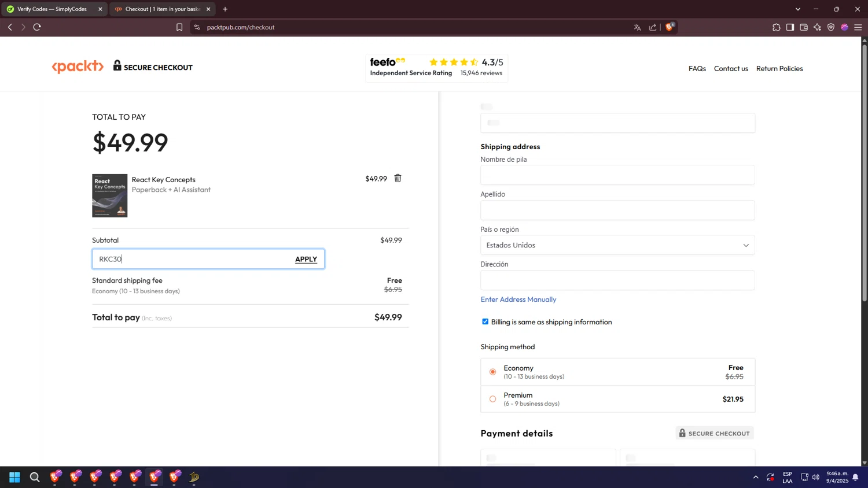
Task: Click the Packt logo
Action: click(x=78, y=67)
